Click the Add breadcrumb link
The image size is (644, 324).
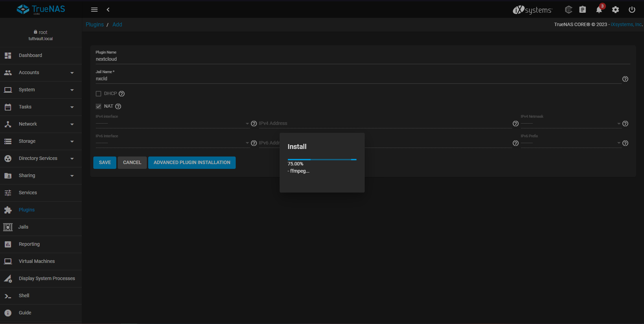[x=117, y=25]
